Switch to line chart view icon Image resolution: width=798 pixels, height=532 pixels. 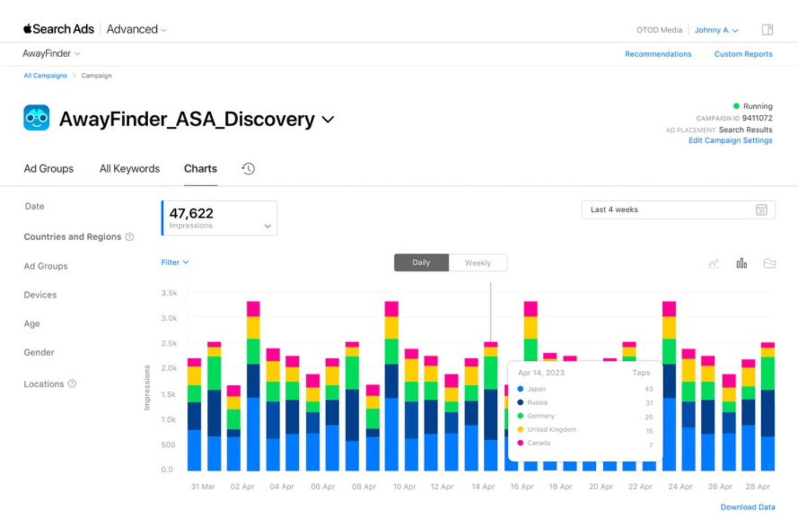pos(713,263)
